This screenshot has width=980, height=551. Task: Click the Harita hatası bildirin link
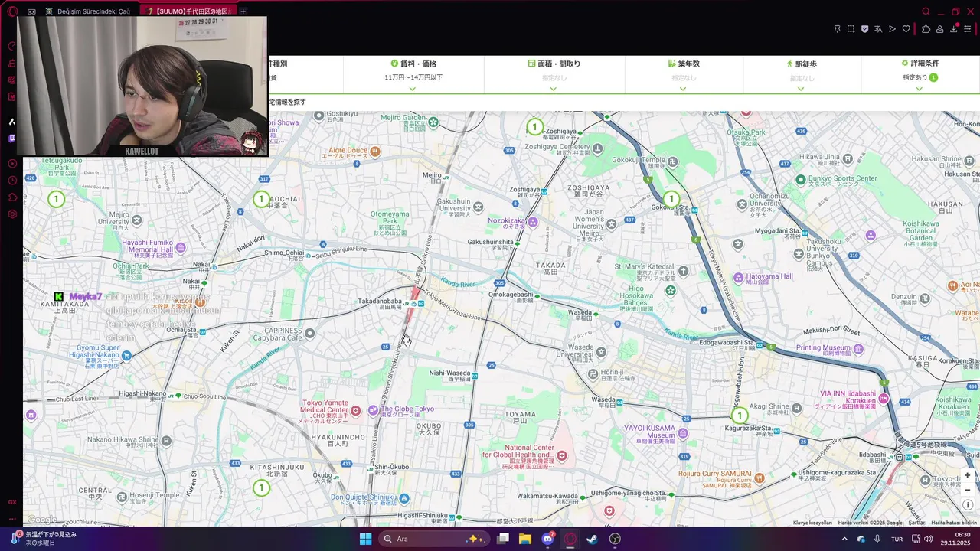[x=954, y=523]
